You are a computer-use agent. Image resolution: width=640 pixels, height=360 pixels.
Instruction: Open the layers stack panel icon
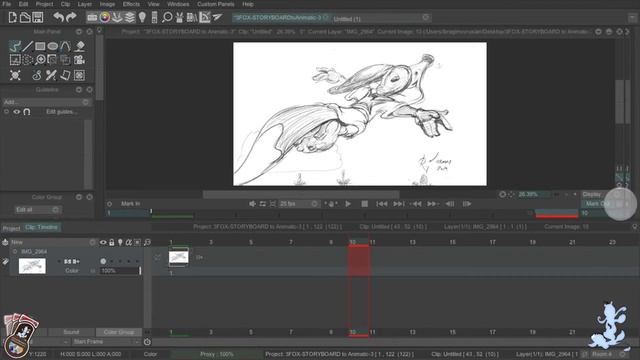click(x=130, y=18)
